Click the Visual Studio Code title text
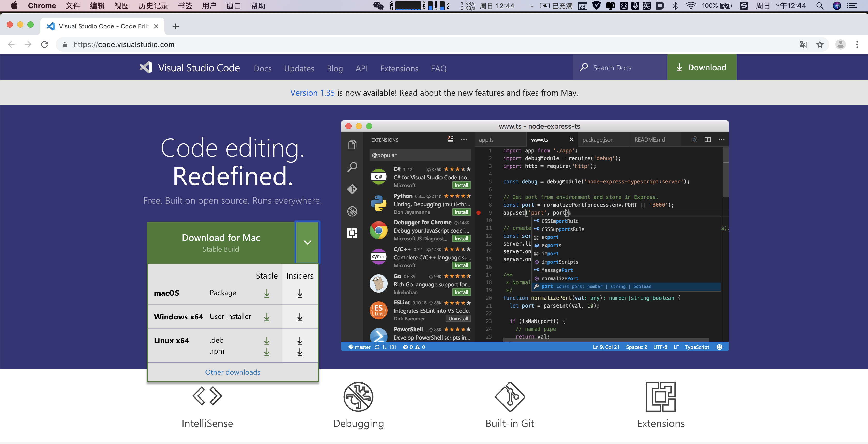 [x=199, y=68]
